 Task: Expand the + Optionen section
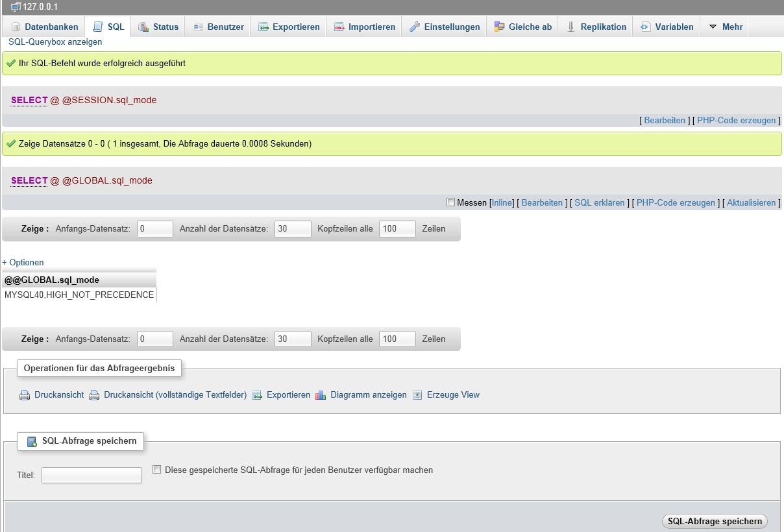(x=23, y=263)
